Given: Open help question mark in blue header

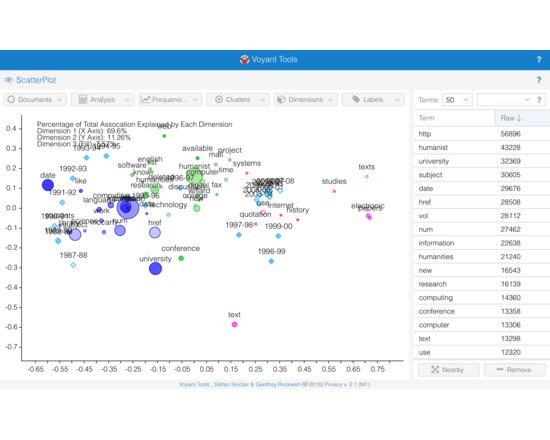Looking at the screenshot, I should coord(539,60).
